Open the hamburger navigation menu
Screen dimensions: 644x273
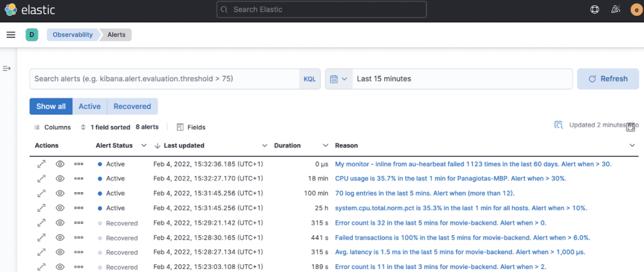tap(11, 35)
